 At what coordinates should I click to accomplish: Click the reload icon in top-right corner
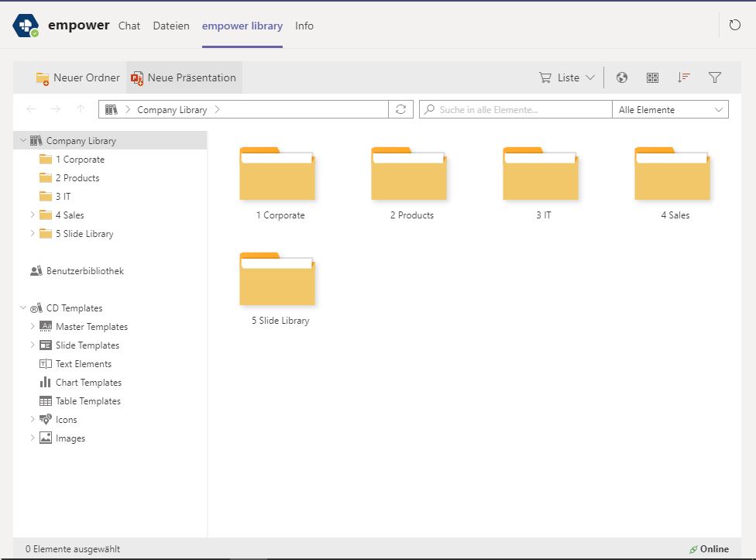point(735,26)
